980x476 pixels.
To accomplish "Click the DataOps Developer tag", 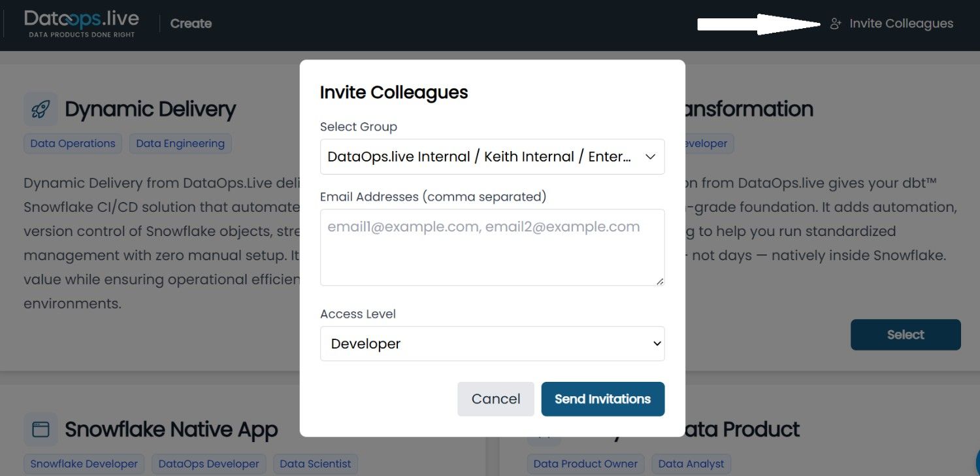I will pyautogui.click(x=208, y=464).
